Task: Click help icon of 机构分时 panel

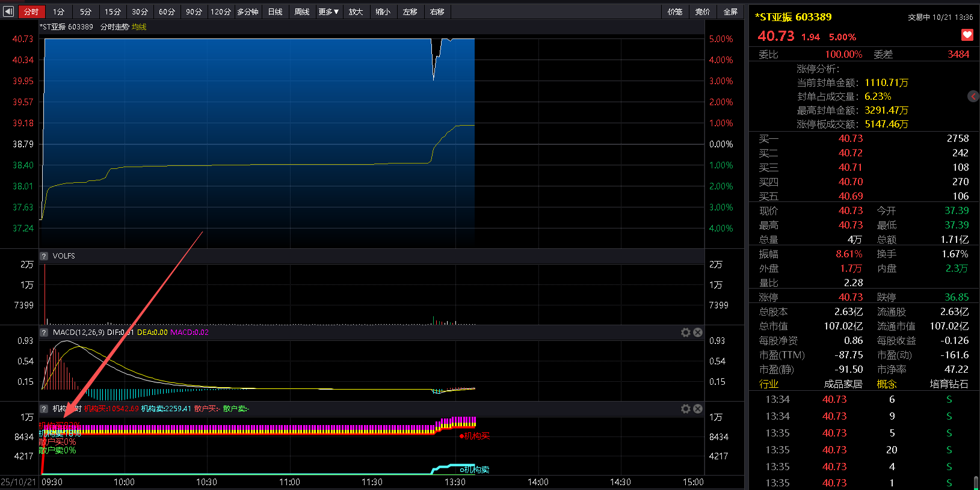Action: (x=44, y=409)
